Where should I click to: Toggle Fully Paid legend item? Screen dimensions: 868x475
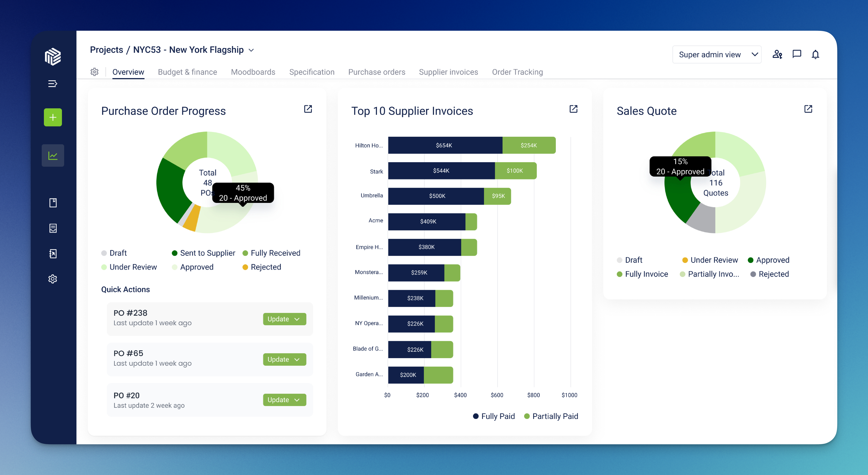pyautogui.click(x=494, y=416)
